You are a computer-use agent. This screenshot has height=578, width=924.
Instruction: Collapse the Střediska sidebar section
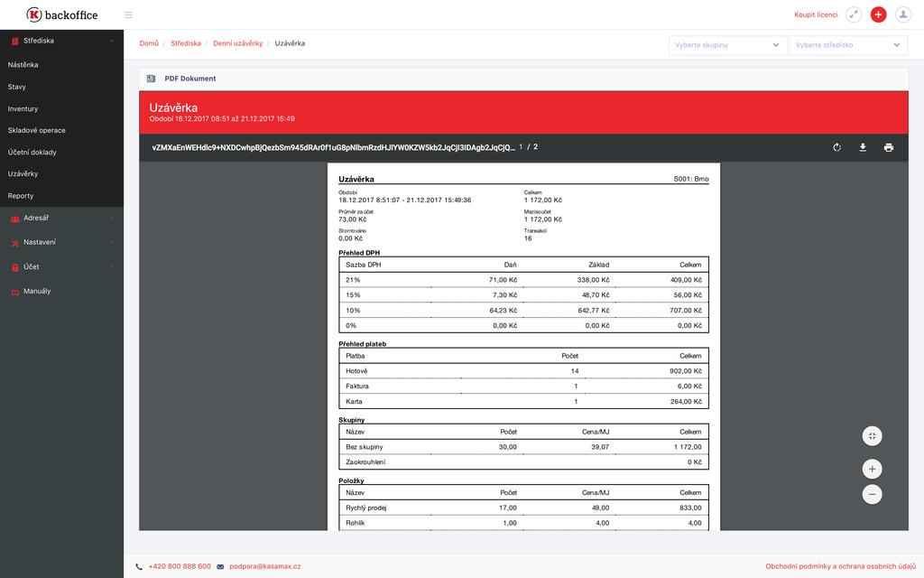coord(112,41)
